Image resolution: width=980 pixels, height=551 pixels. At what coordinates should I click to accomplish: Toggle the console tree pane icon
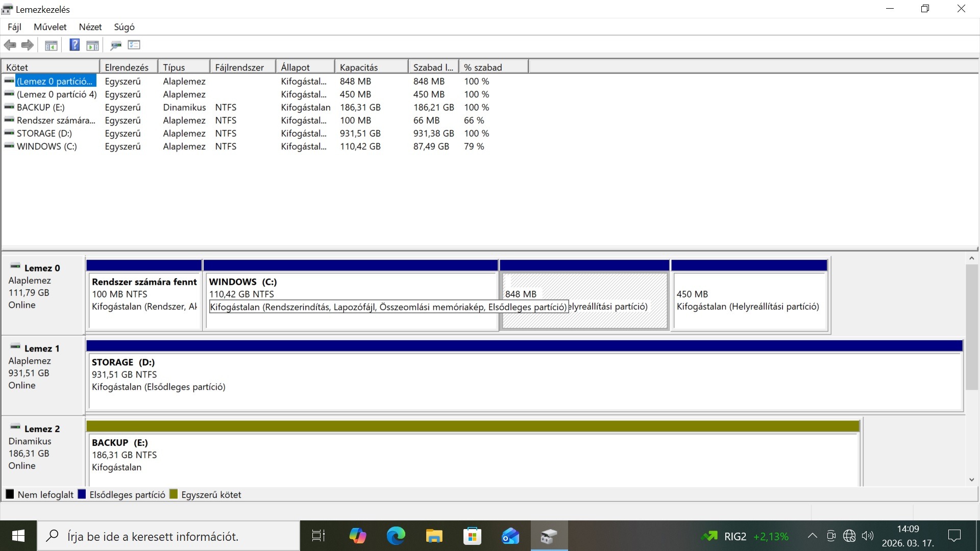[51, 45]
